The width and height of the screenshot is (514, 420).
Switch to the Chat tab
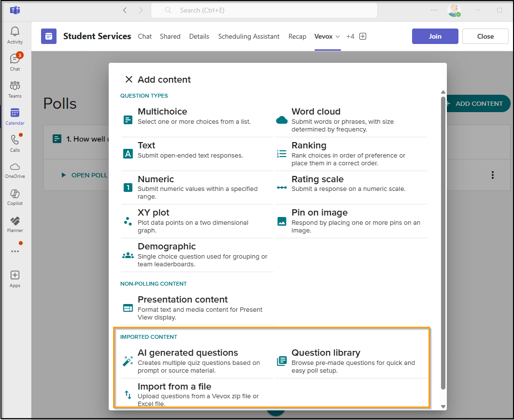pyautogui.click(x=144, y=36)
